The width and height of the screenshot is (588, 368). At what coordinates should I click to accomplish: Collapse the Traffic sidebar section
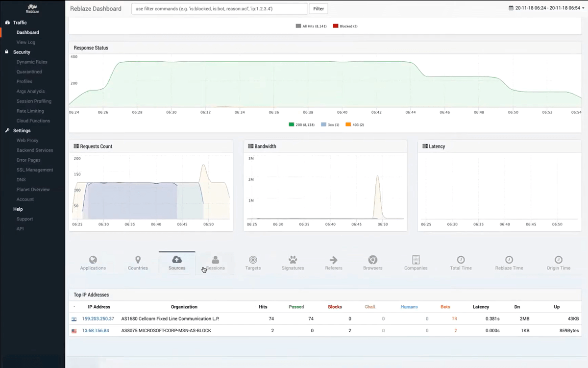20,23
